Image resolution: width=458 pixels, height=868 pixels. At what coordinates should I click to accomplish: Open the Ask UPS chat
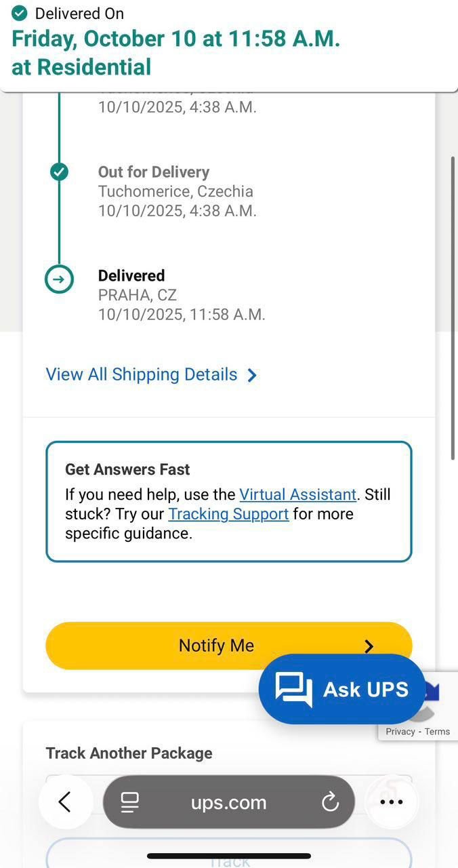coord(365,690)
